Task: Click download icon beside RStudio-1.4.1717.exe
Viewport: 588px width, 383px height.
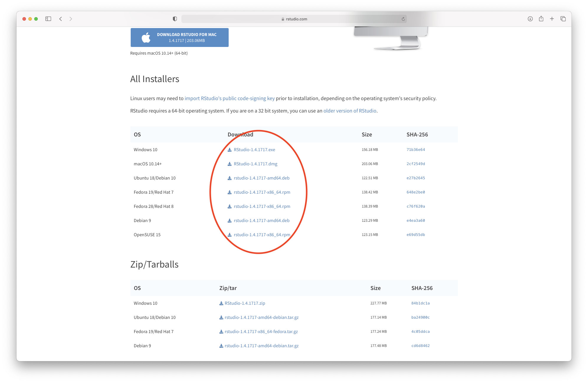Action: [x=230, y=150]
